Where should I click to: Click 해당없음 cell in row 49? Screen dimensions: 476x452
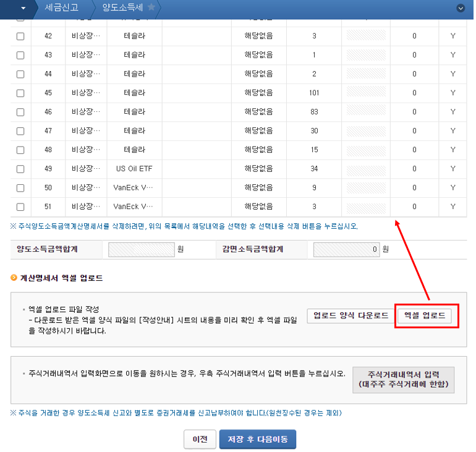tap(258, 168)
